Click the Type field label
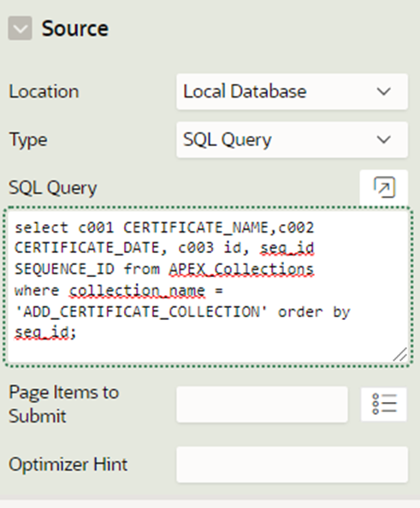 pyautogui.click(x=28, y=140)
